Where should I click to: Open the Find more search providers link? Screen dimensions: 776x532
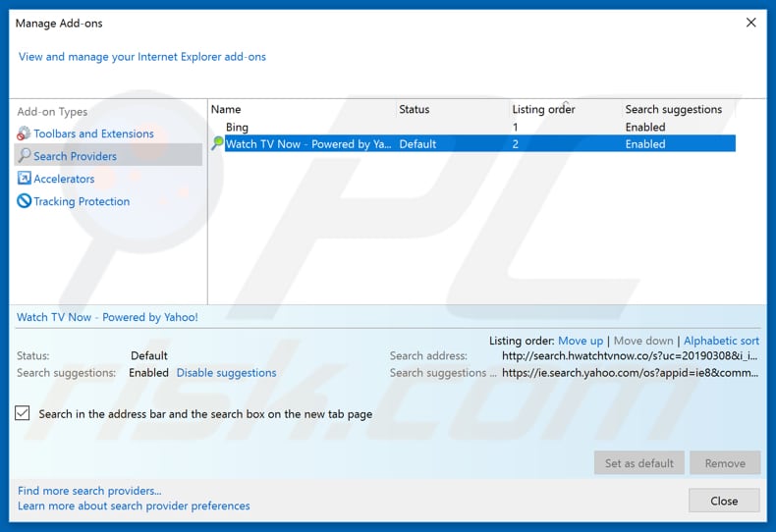pos(89,491)
